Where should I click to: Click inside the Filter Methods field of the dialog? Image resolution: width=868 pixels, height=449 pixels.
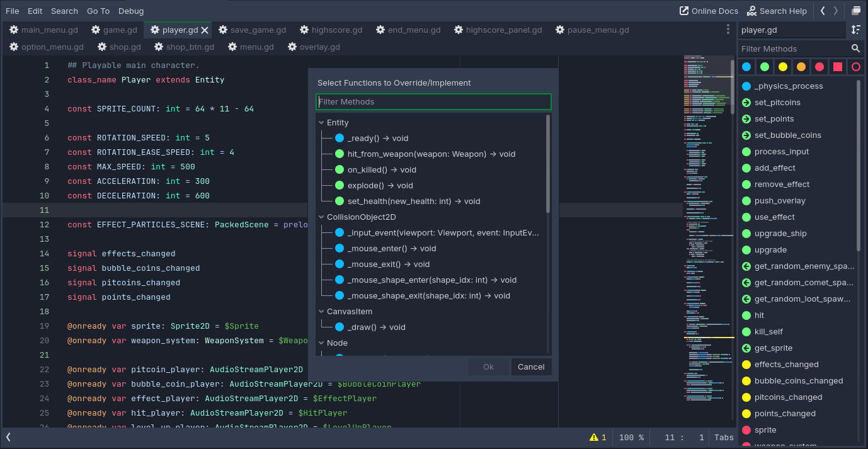pyautogui.click(x=433, y=101)
